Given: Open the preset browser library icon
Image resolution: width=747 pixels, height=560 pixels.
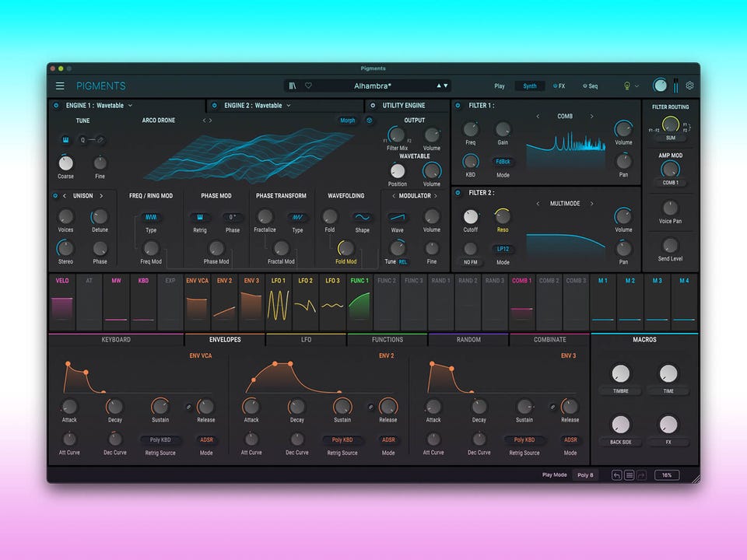Looking at the screenshot, I should pyautogui.click(x=293, y=86).
